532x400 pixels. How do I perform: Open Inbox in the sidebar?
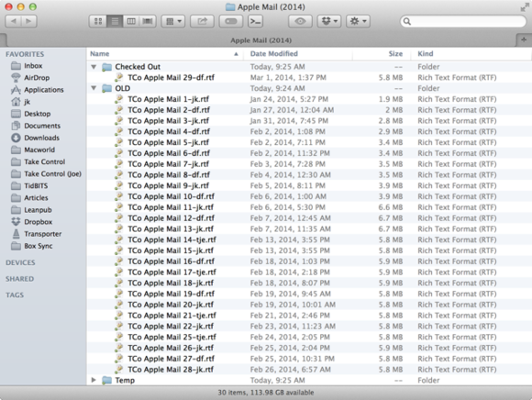(x=33, y=65)
